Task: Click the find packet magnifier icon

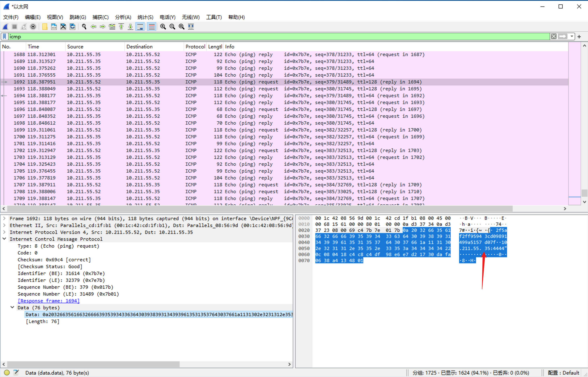Action: pyautogui.click(x=84, y=26)
